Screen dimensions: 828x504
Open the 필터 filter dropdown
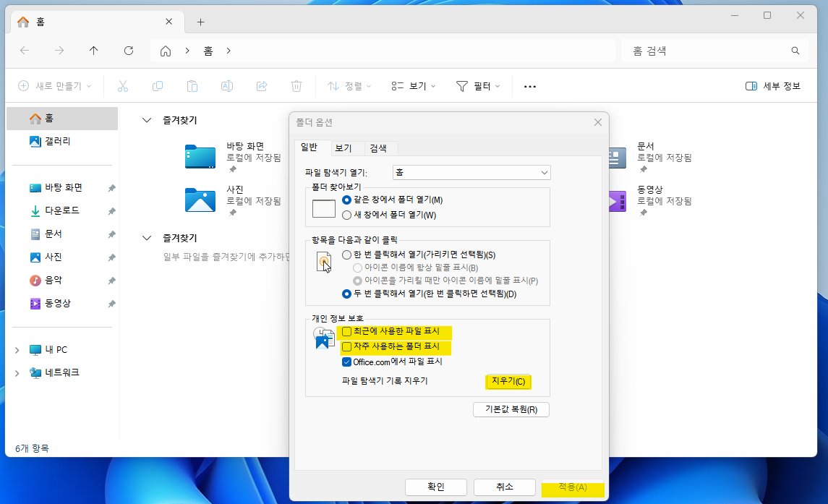click(x=478, y=86)
